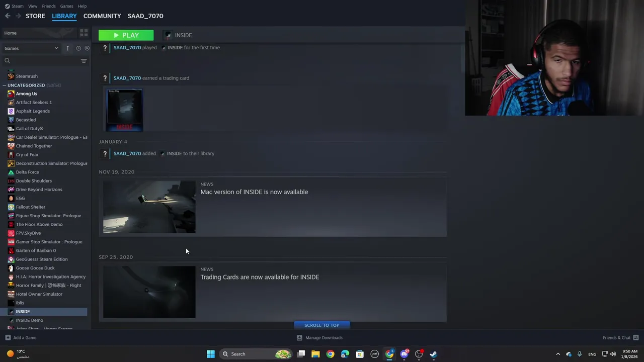Click Hotel Owner Simulator icon

[x=11, y=294]
